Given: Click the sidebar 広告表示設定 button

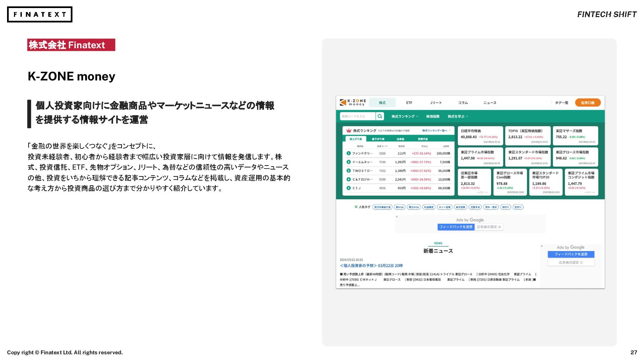Looking at the screenshot, I should pos(571,262).
